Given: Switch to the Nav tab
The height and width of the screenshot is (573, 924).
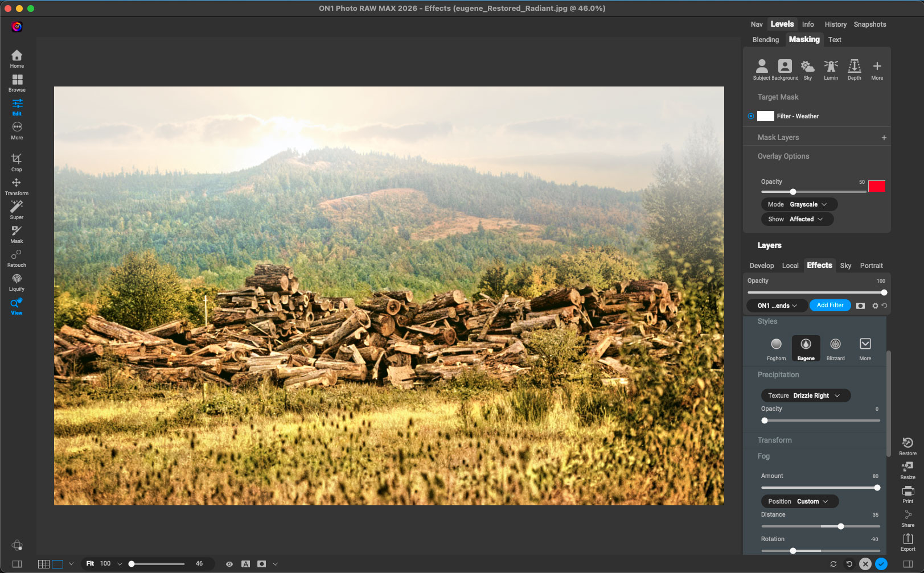Looking at the screenshot, I should point(757,24).
